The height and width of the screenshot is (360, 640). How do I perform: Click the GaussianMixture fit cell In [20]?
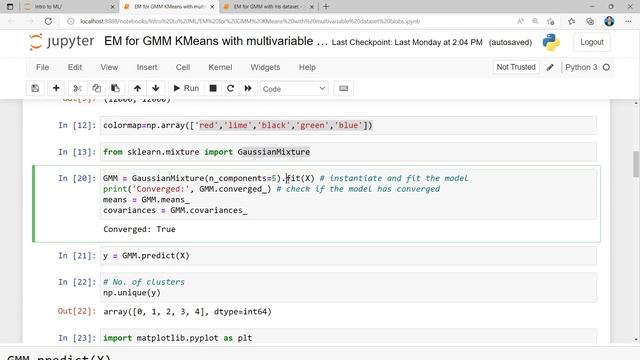pyautogui.click(x=348, y=194)
